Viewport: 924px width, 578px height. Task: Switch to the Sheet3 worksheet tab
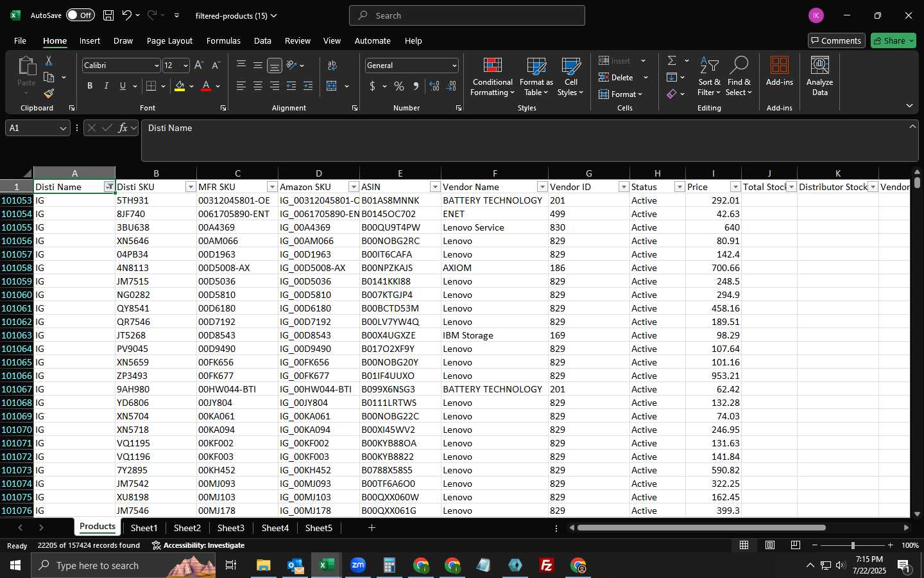coord(230,528)
